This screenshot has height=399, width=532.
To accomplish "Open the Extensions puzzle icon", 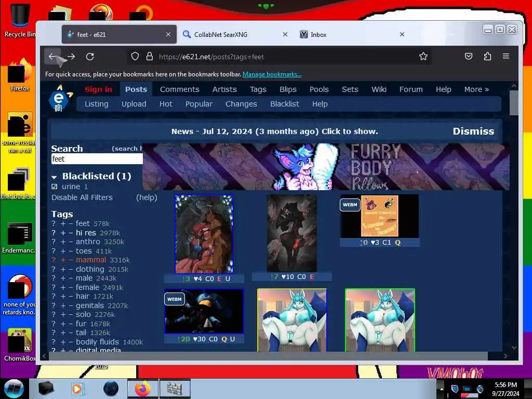I will [x=487, y=56].
